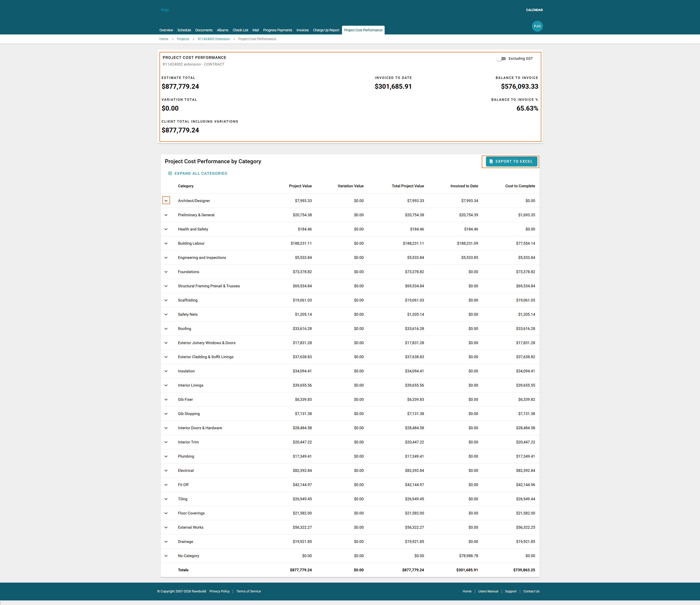Open the Charge Up Report tab

click(x=326, y=30)
